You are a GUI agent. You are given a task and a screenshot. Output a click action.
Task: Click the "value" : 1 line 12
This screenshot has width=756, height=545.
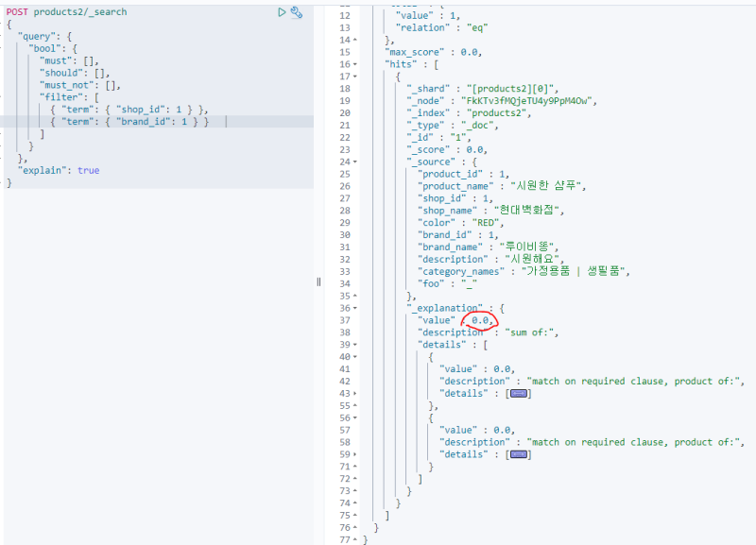(x=428, y=15)
